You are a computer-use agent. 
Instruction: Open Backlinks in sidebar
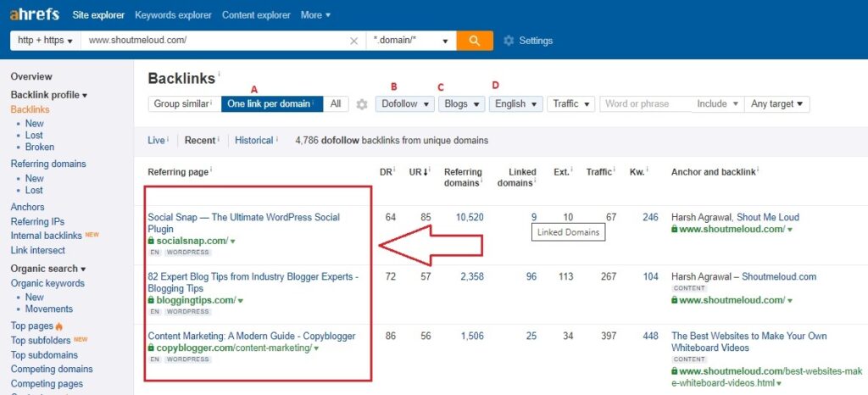[x=30, y=109]
